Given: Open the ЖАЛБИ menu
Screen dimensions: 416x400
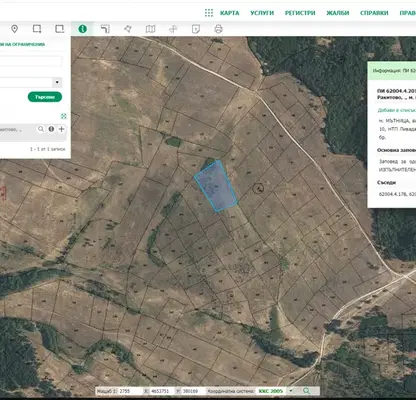Looking at the screenshot, I should pos(338,13).
